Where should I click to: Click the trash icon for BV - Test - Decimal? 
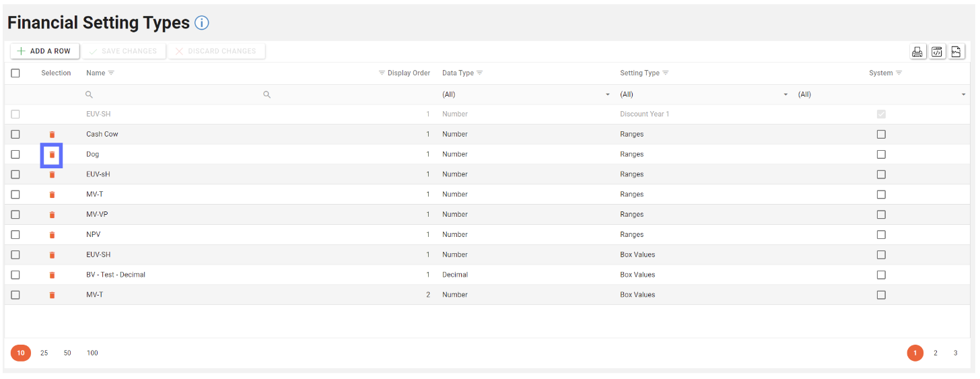52,275
